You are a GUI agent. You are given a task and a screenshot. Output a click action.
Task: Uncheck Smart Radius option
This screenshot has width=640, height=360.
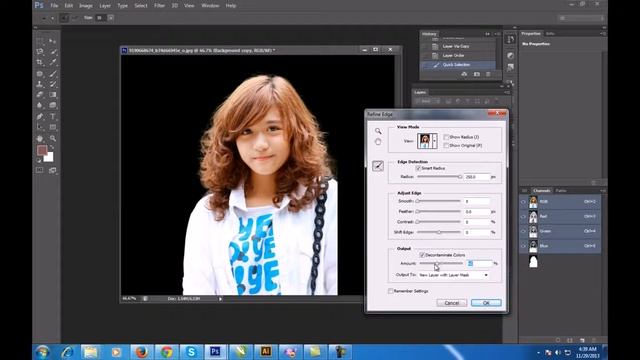(418, 168)
